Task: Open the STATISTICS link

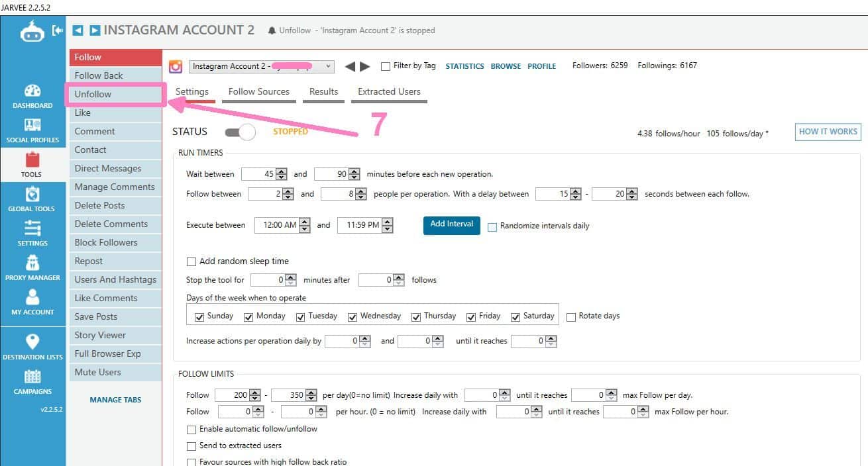Action: pos(464,66)
